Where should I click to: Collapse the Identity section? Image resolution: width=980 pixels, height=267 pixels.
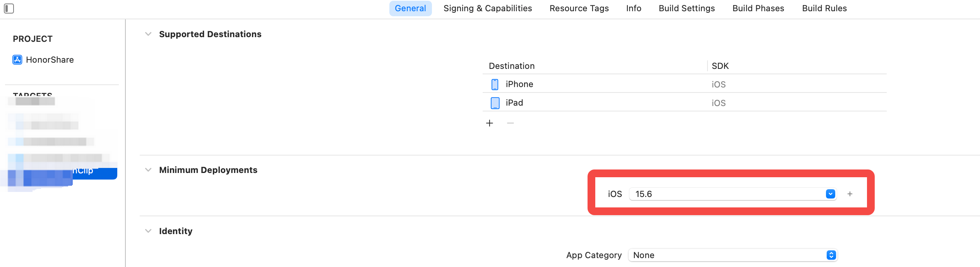(x=148, y=231)
